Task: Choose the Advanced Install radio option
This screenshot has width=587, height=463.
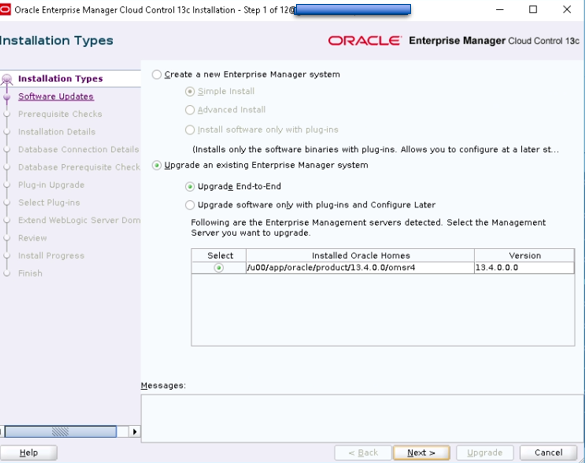Action: [x=190, y=110]
